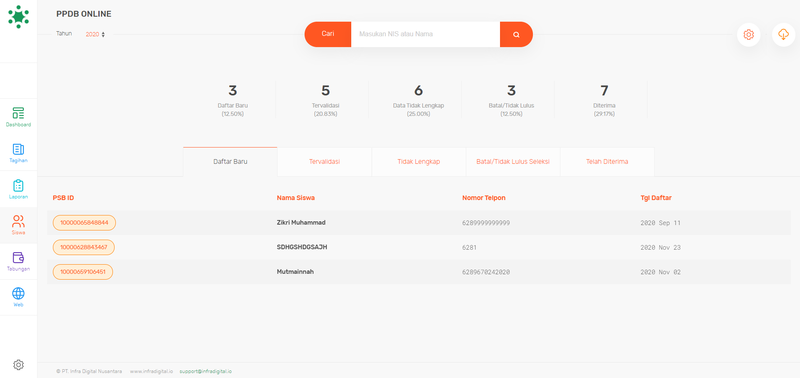The image size is (800, 378).
Task: Click the Cari button
Action: pyautogui.click(x=328, y=34)
